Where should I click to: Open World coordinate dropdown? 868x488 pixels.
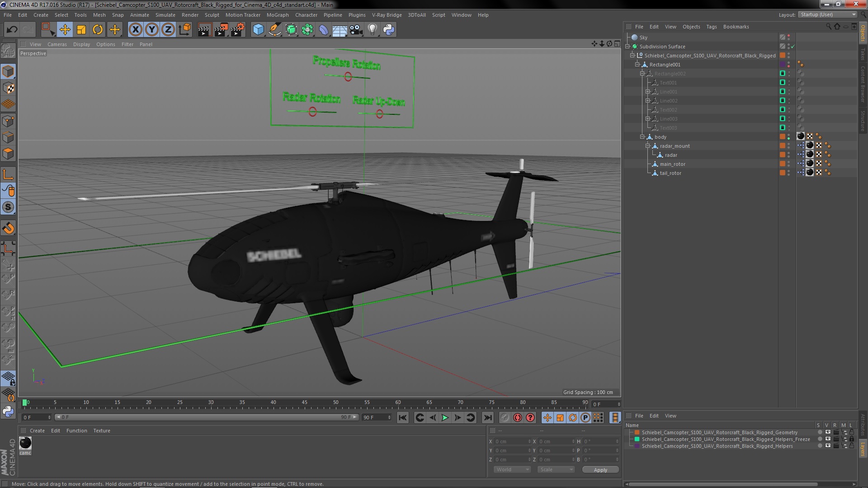[x=512, y=470]
